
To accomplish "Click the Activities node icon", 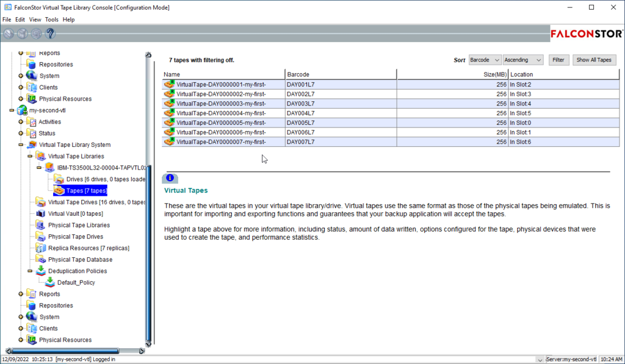I will (32, 122).
